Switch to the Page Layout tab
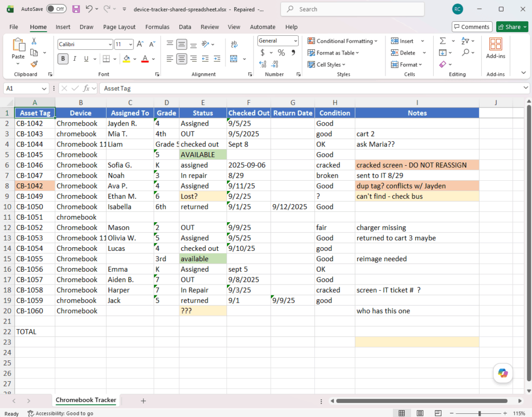This screenshot has height=417, width=532. (x=119, y=27)
